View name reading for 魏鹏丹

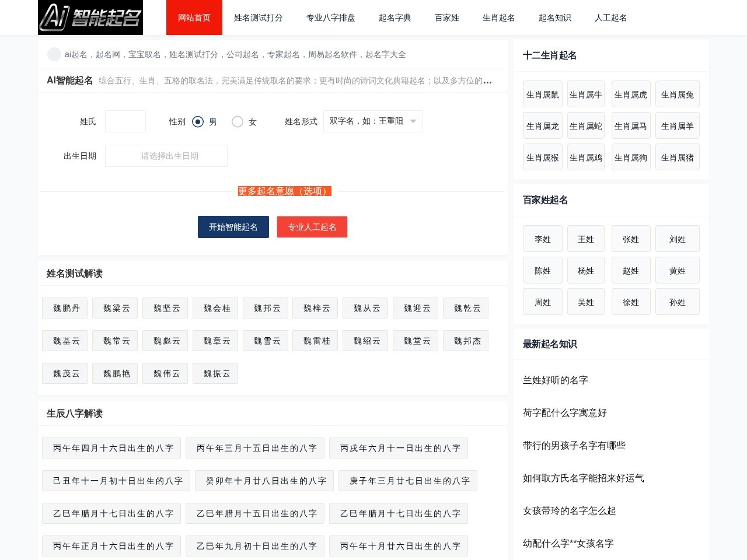[65, 308]
